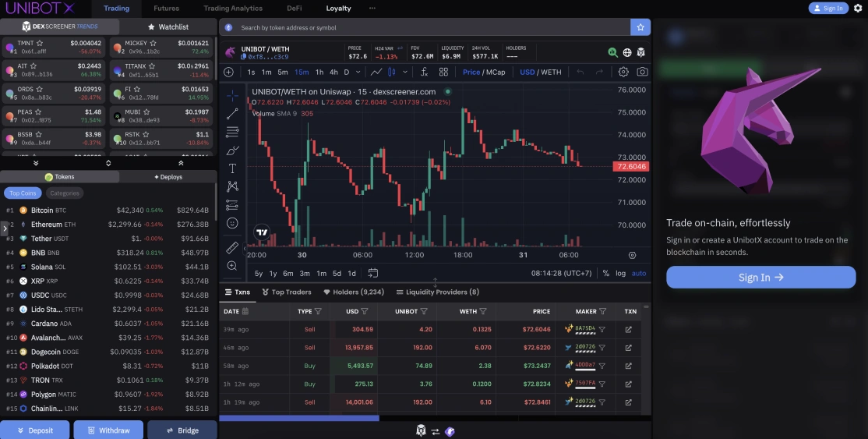868x439 pixels.
Task: Open the token website globe icon
Action: click(627, 53)
